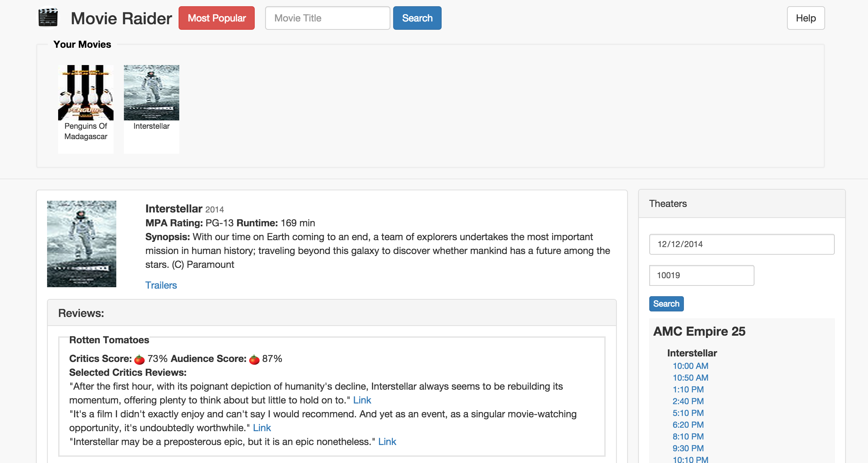Screen dimensions: 868x463
Task: Click the Movie Raider clapperboard logo icon
Action: pos(48,18)
